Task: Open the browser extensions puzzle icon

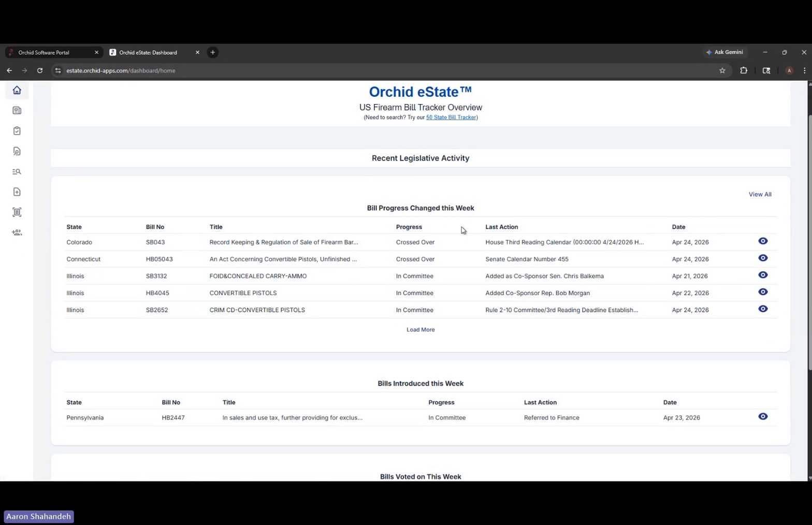Action: (x=744, y=70)
